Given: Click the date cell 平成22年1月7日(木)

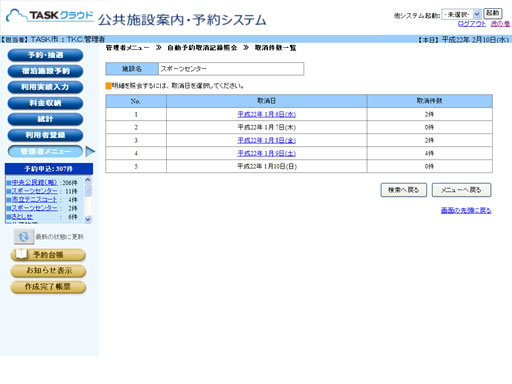Looking at the screenshot, I should (x=267, y=127).
